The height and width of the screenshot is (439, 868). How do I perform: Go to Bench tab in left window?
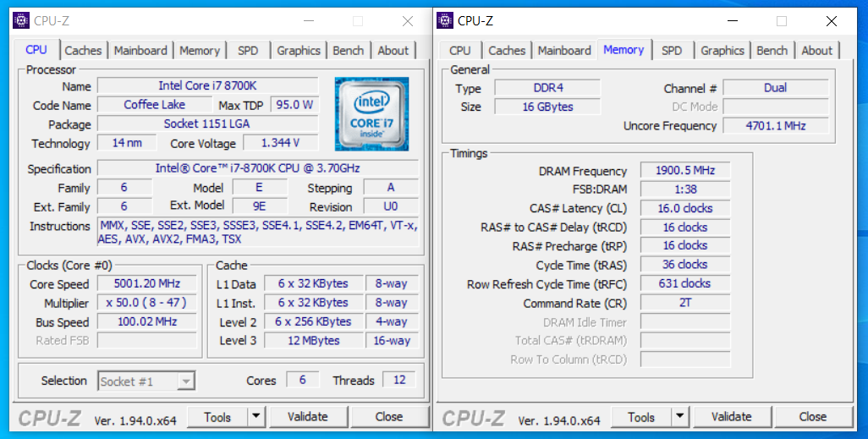pos(349,51)
